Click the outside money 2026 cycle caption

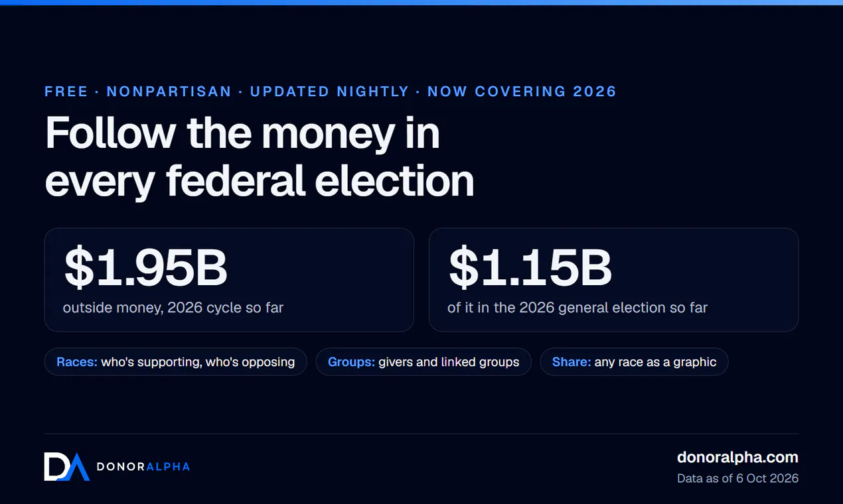(x=173, y=308)
